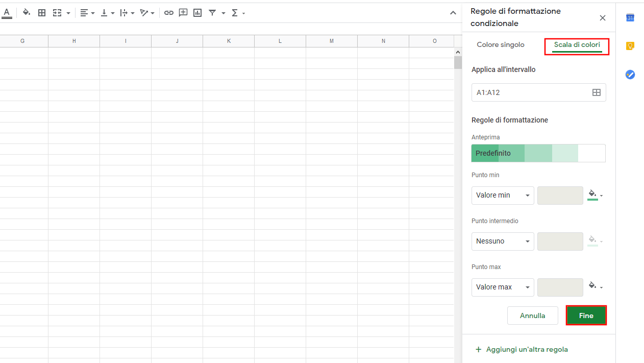Switch to Scala di colori tab
This screenshot has height=363, width=644.
[577, 45]
